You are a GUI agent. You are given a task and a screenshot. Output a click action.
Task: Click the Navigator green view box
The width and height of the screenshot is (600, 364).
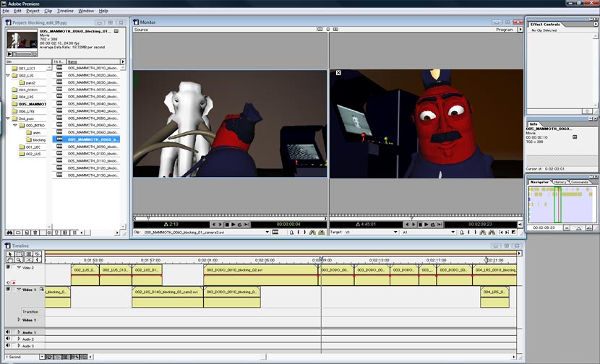pos(557,204)
